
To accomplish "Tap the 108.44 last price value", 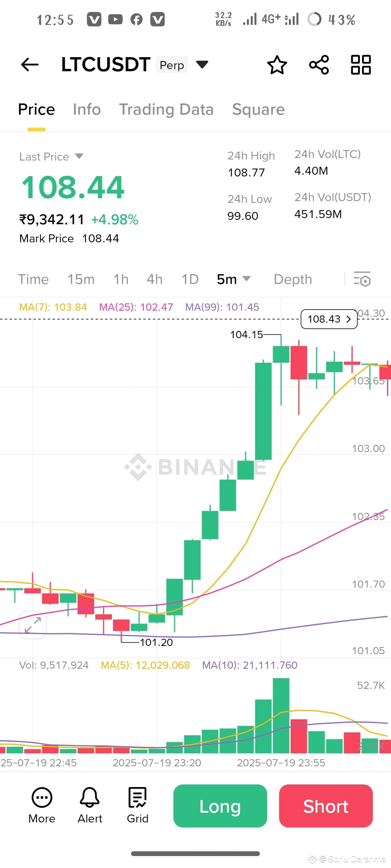I will (x=73, y=187).
